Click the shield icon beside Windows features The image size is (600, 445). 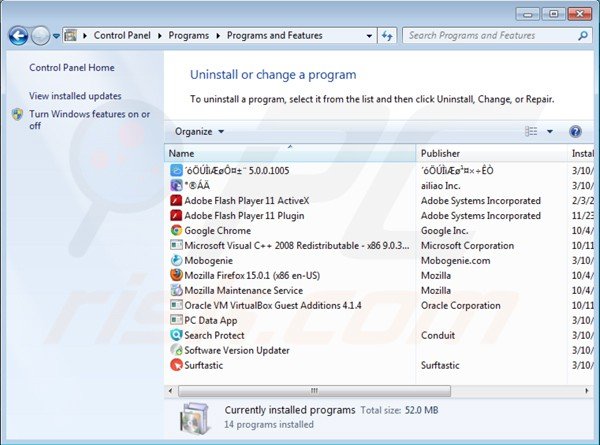(17, 114)
